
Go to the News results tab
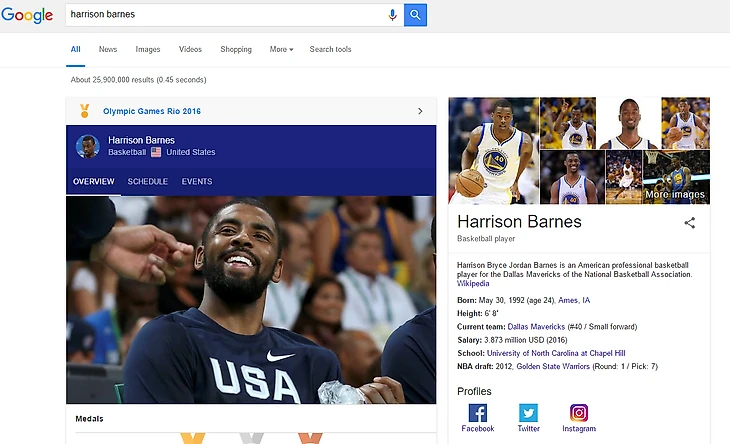[108, 49]
